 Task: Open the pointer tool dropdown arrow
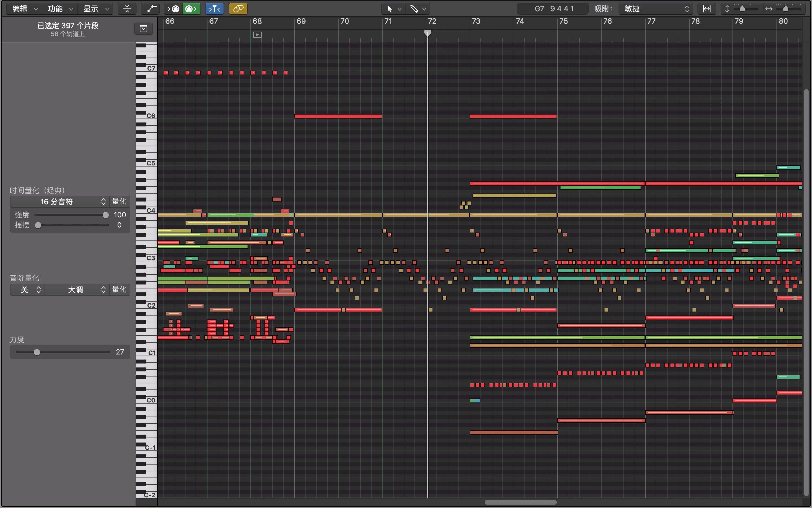399,9
